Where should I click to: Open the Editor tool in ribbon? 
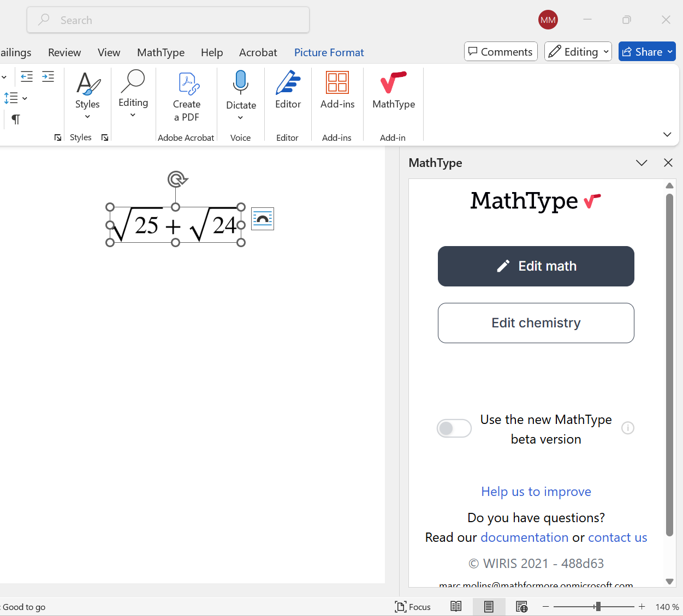[x=288, y=90]
